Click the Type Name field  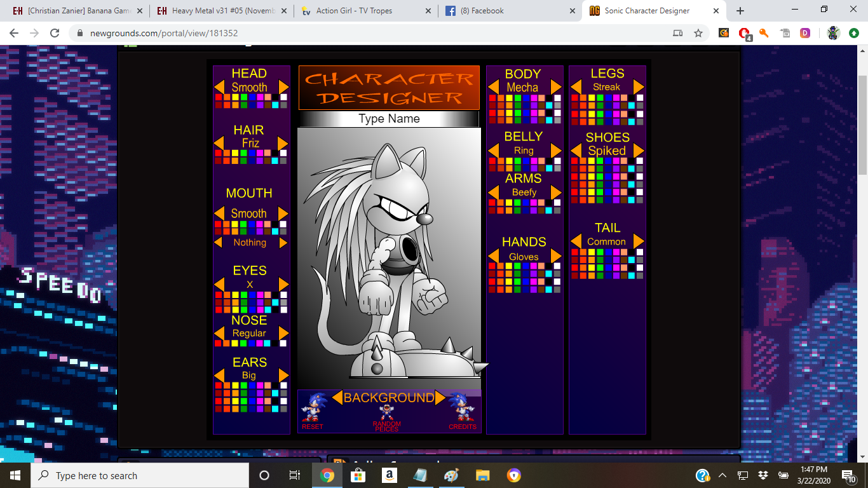point(389,119)
